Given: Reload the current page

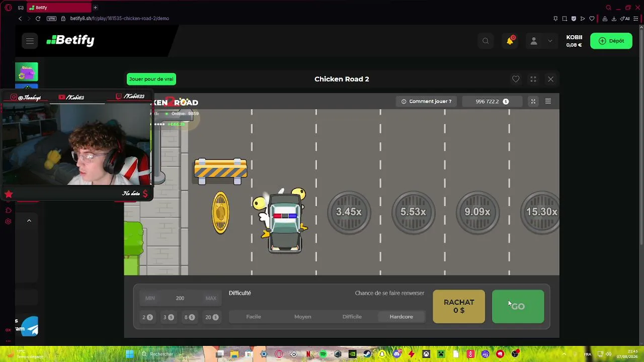Looking at the screenshot, I should (38, 19).
